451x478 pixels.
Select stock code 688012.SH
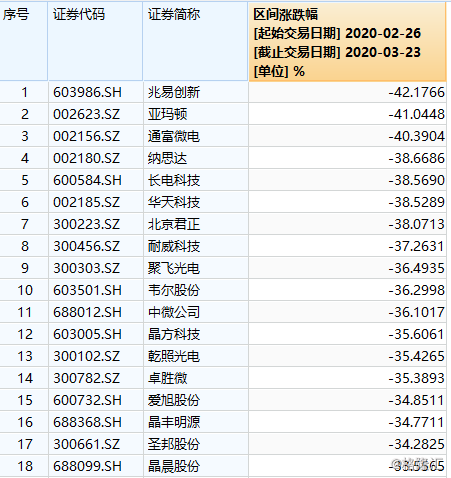click(x=87, y=312)
